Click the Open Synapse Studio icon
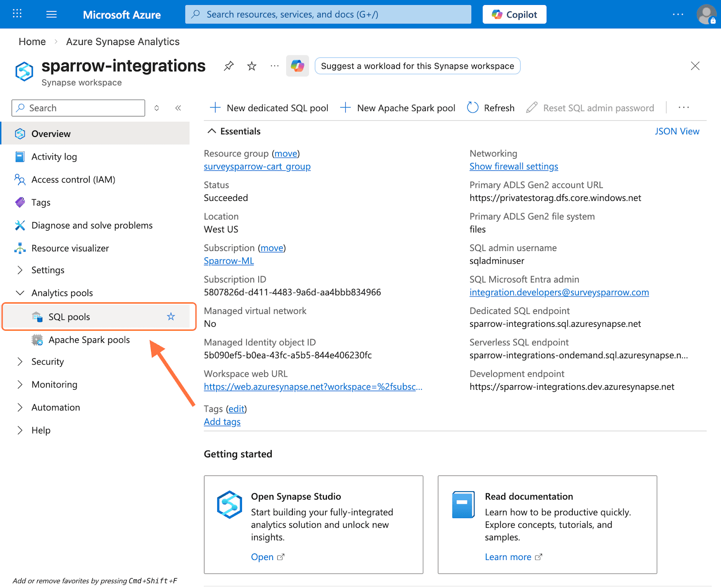This screenshot has width=721, height=588. pos(229,504)
